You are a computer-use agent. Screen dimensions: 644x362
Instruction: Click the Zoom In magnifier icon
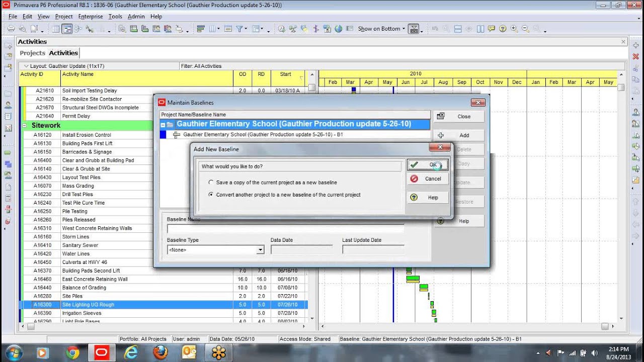tap(514, 29)
